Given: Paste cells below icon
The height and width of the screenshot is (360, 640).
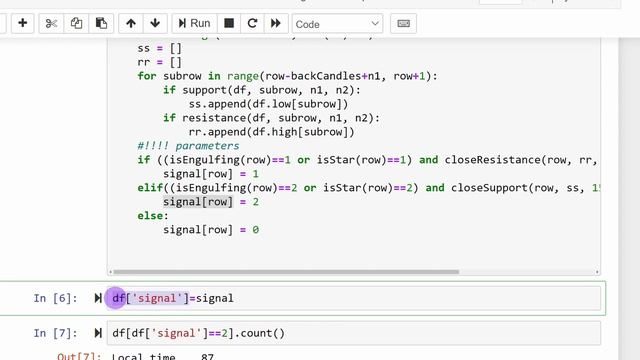Looking at the screenshot, I should (x=101, y=23).
